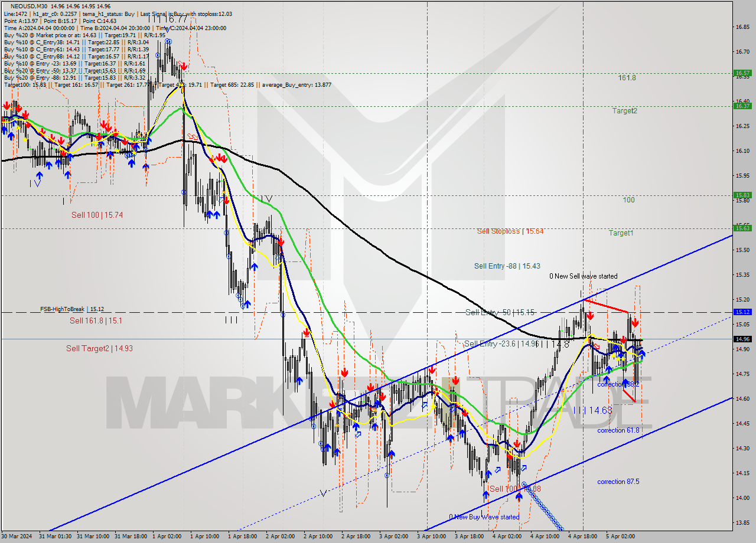Click the 'correction 87.5' label
756x543 pixels.
tap(618, 482)
